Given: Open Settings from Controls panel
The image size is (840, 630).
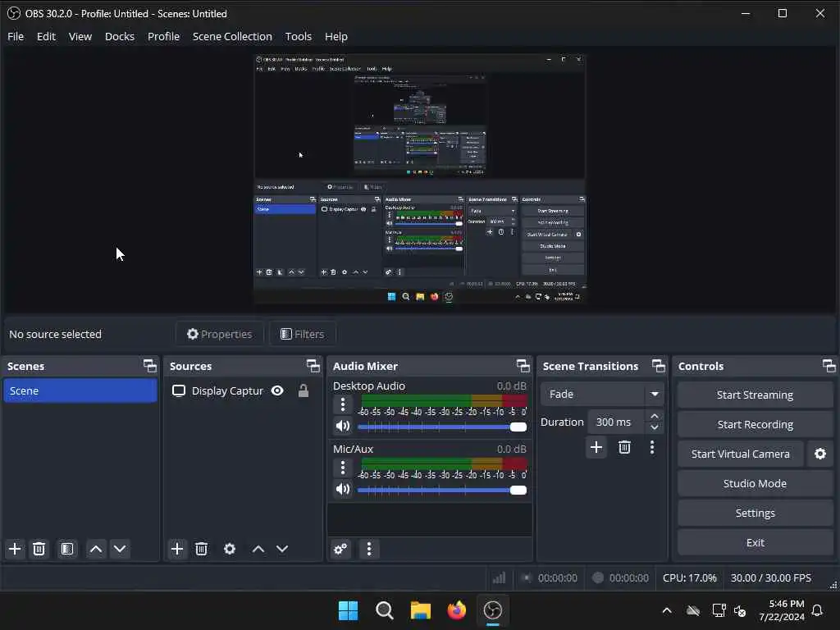Looking at the screenshot, I should click(755, 513).
